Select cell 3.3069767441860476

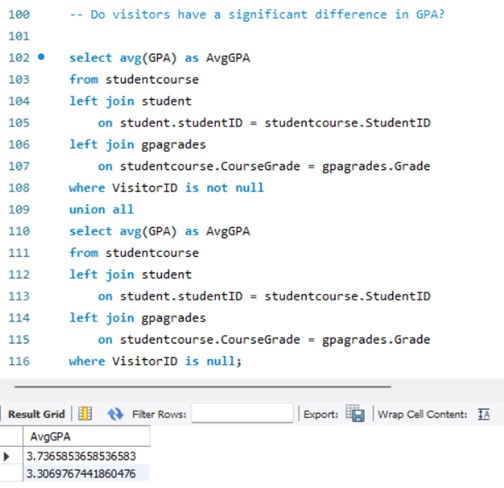(87, 473)
